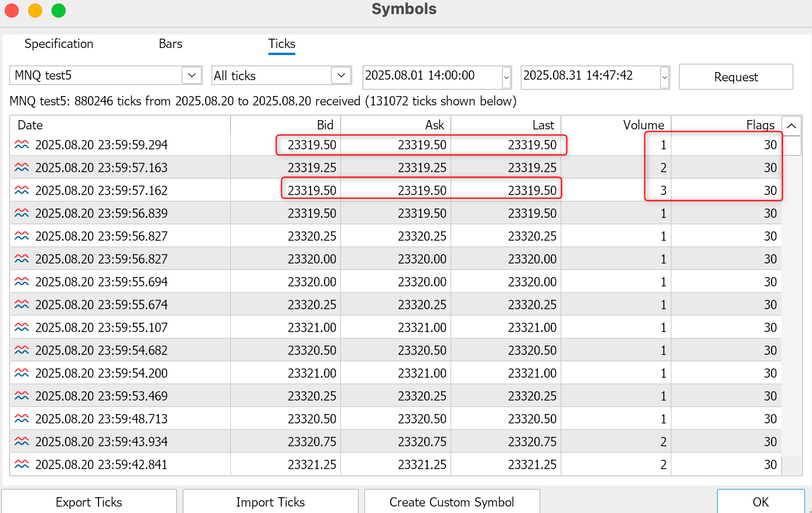Click tick icon for row 23:59:42.841
This screenshot has width=812, height=513.
[x=22, y=464]
